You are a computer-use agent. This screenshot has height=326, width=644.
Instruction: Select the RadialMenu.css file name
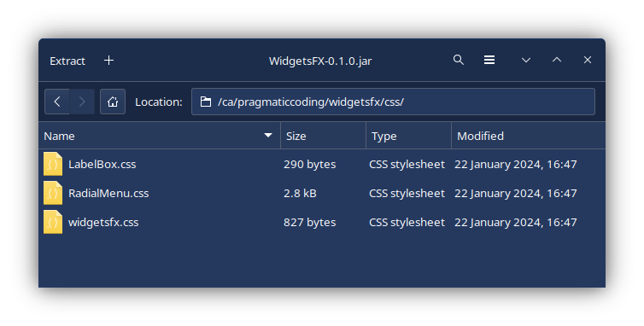click(x=108, y=194)
